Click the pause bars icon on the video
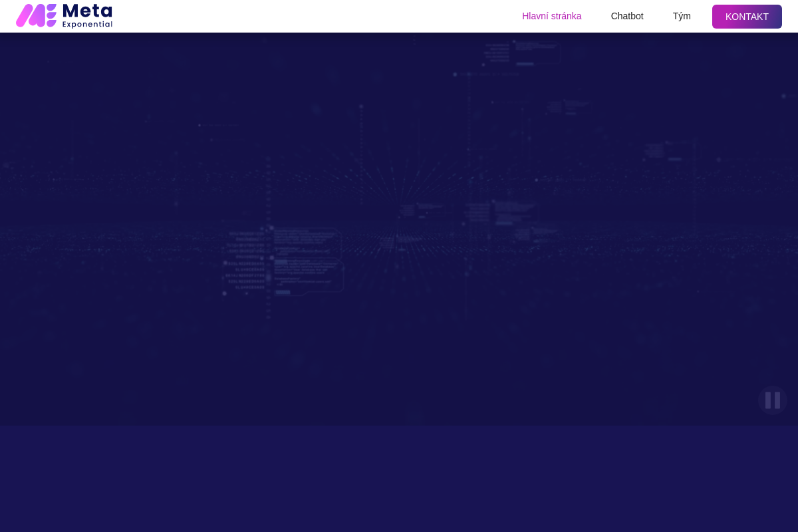Viewport: 798px width, 532px height. pos(772,400)
